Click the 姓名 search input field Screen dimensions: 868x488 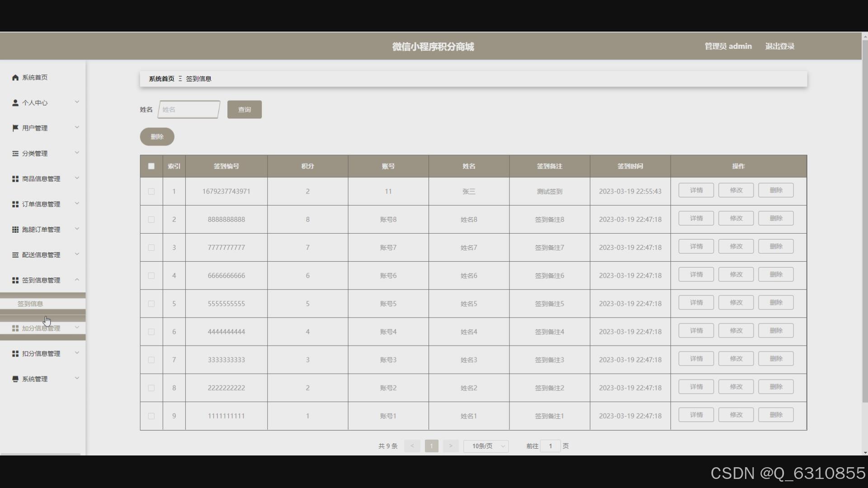(189, 110)
